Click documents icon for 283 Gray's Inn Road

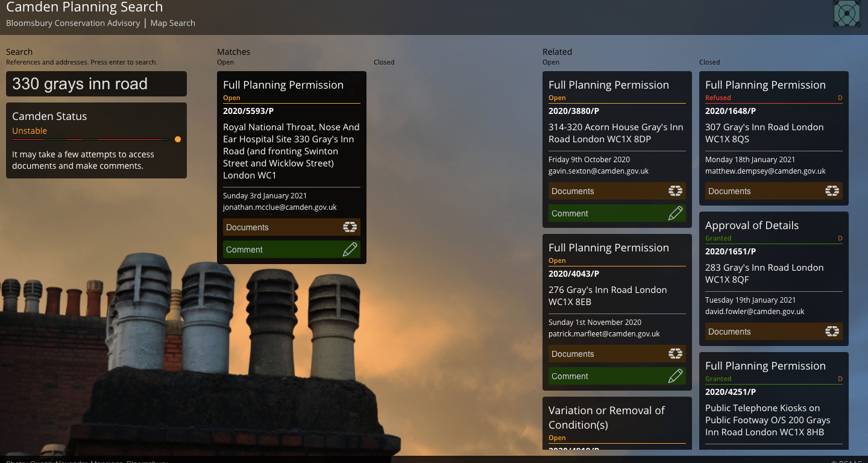point(832,332)
